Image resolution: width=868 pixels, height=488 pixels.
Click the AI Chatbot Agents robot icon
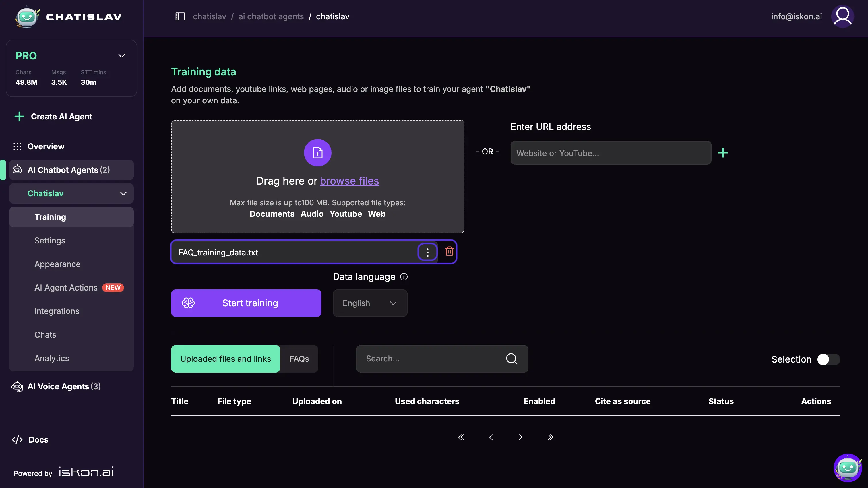tap(17, 170)
